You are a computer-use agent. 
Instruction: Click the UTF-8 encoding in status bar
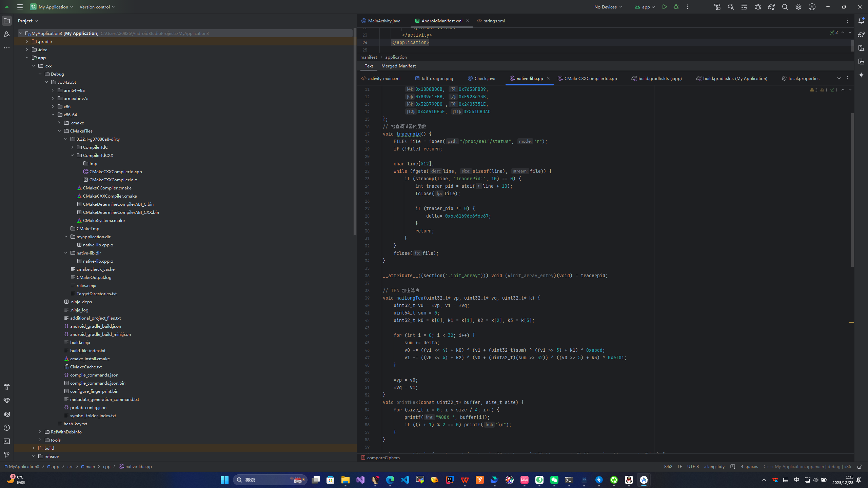693,467
